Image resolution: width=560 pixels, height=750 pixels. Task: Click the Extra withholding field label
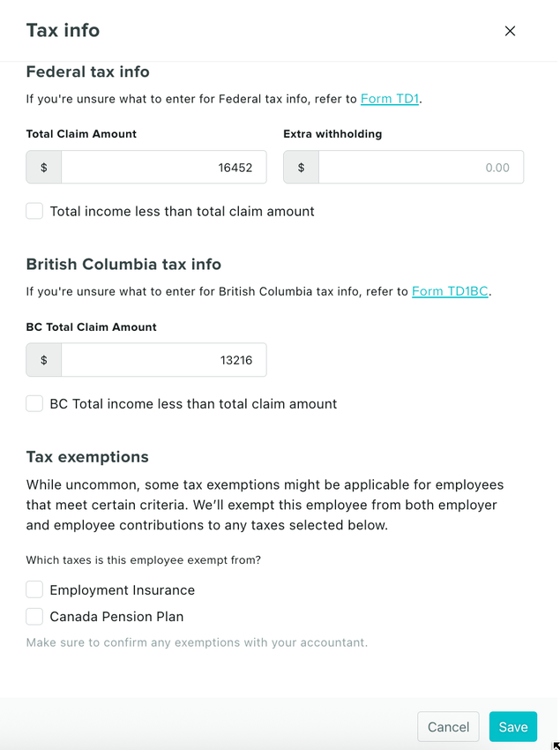tap(332, 134)
